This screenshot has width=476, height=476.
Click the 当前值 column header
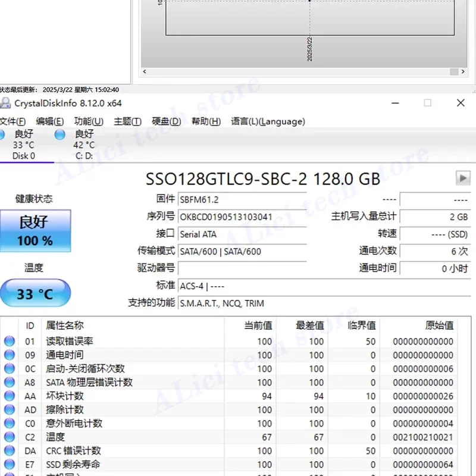pyautogui.click(x=250, y=325)
